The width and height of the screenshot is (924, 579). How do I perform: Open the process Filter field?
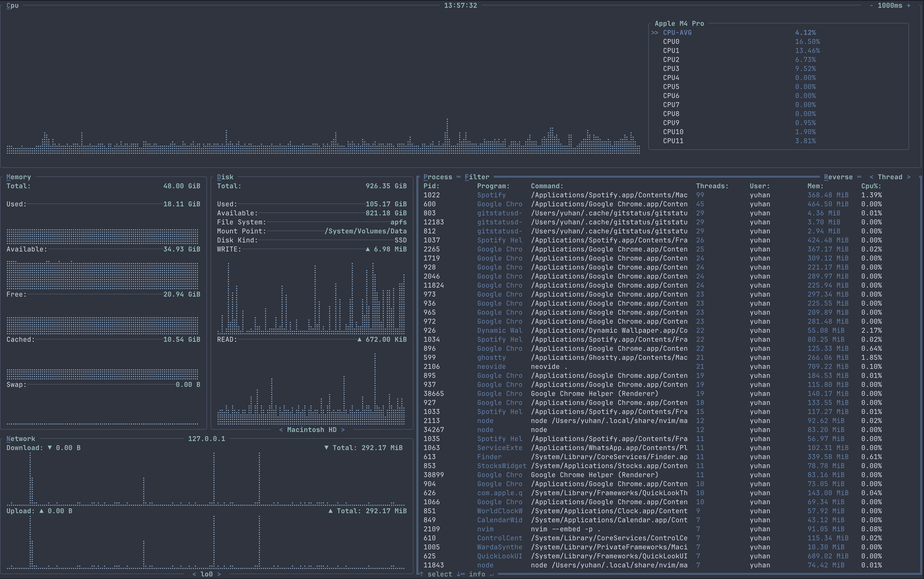click(477, 177)
